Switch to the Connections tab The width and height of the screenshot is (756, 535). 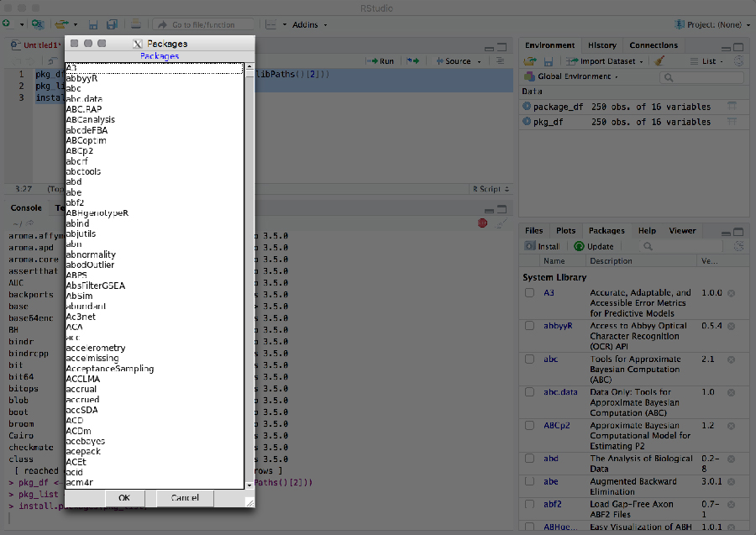pos(654,45)
